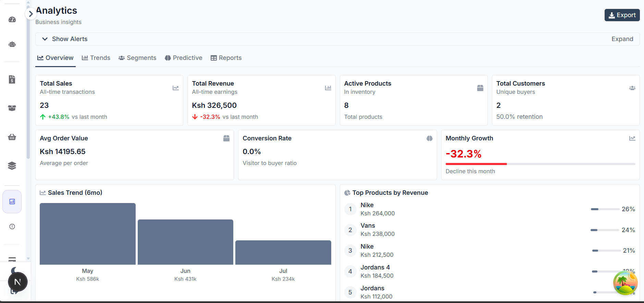Viewport: 644px width, 303px height.
Task: Open the invoice dollar-file icon in sidebar
Action: click(12, 79)
